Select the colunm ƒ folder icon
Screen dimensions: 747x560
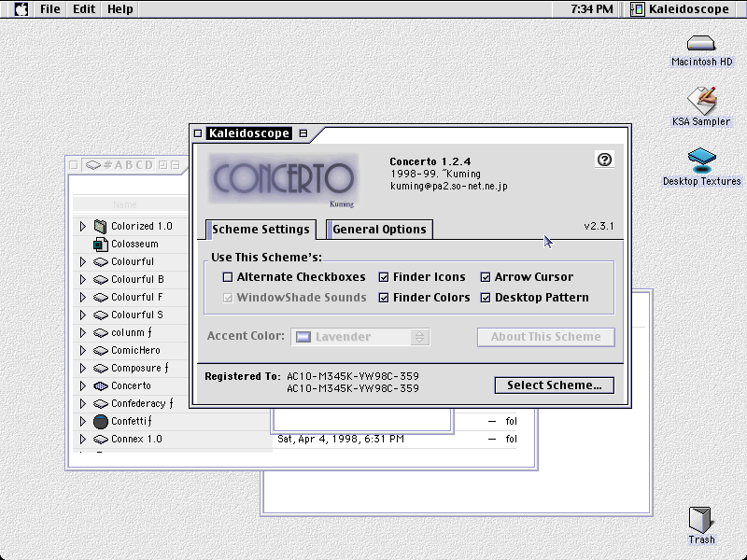100,333
